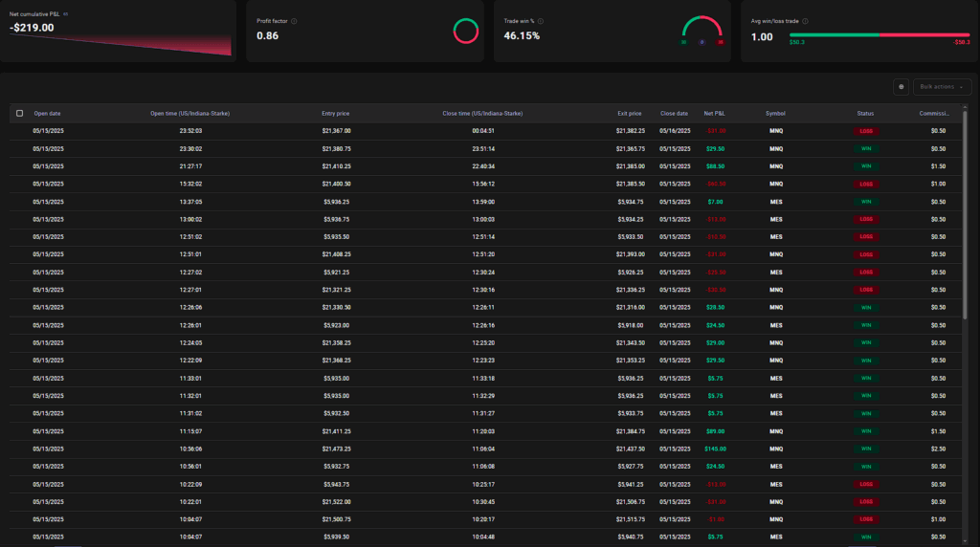Sort by Open date column header
Viewport: 980px width, 547px height.
[47, 114]
